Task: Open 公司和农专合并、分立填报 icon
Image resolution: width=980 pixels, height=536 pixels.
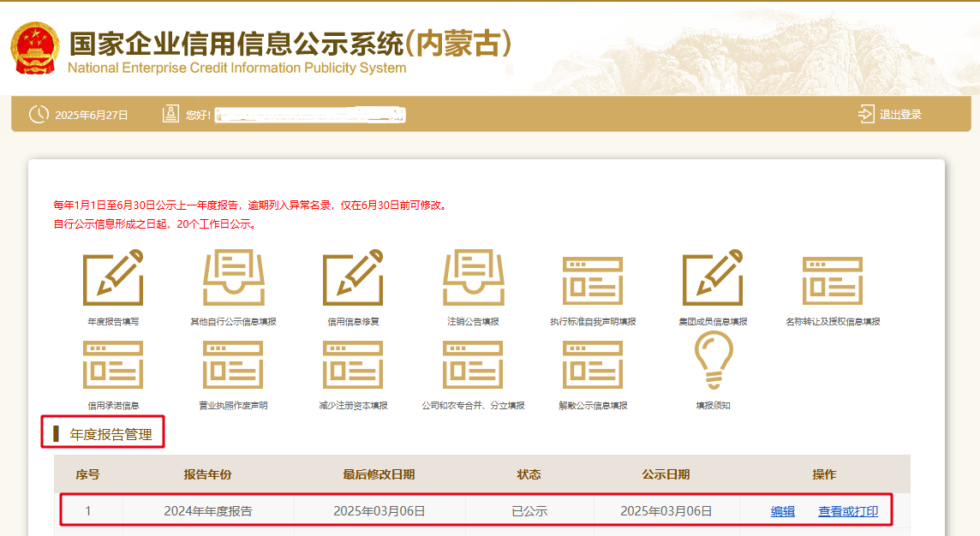Action: 473,364
